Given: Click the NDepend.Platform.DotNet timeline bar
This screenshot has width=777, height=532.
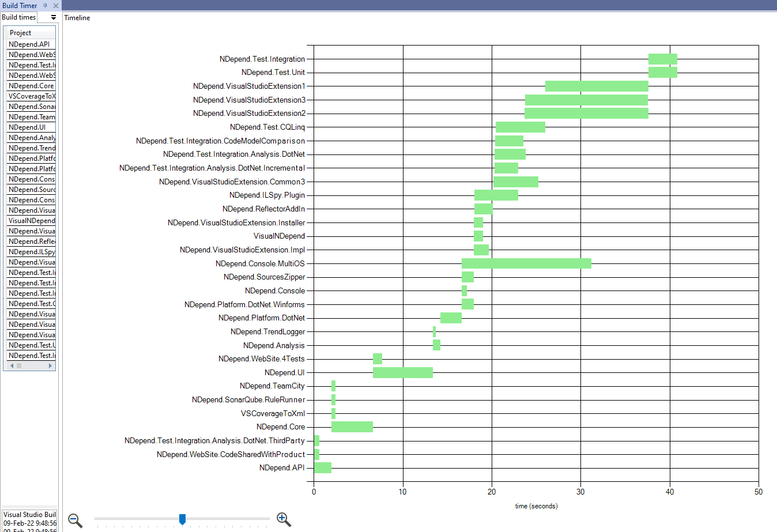Looking at the screenshot, I should coord(451,318).
